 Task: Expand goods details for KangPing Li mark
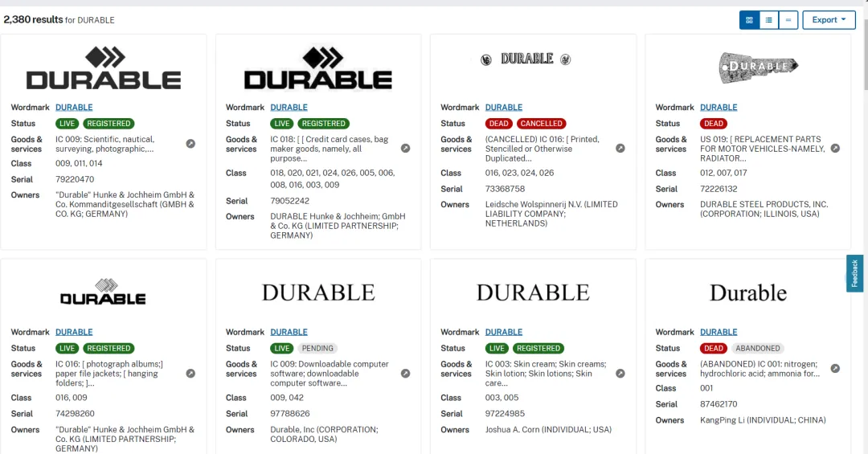(x=835, y=368)
